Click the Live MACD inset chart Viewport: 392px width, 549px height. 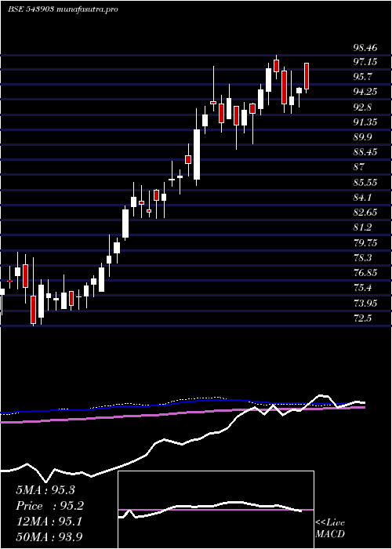pos(216,510)
